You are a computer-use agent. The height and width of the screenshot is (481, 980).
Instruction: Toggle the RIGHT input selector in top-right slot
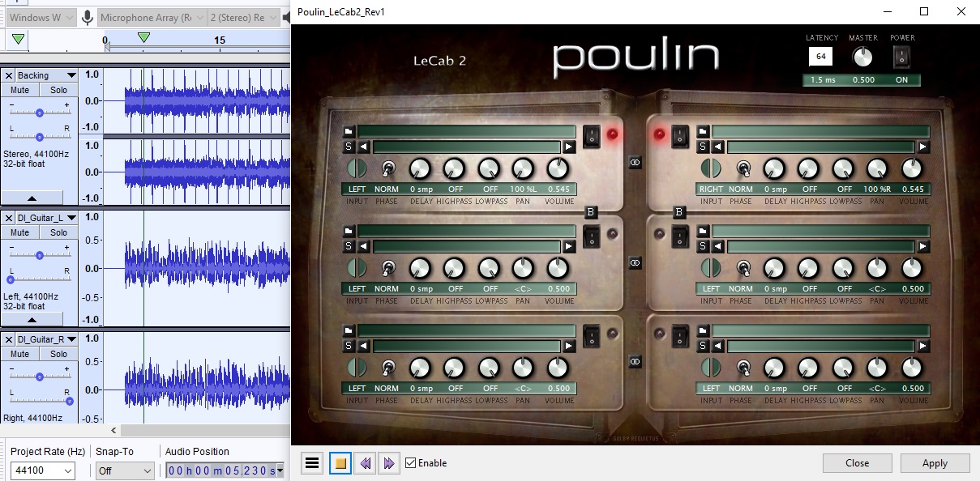click(711, 168)
